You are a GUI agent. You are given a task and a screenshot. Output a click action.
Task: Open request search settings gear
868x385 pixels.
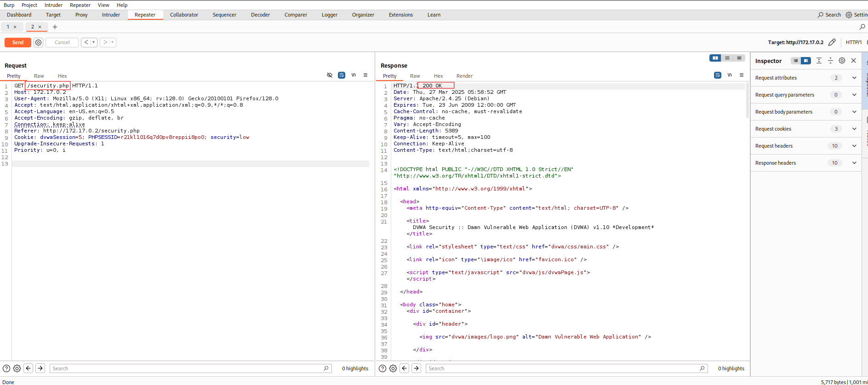(17, 368)
